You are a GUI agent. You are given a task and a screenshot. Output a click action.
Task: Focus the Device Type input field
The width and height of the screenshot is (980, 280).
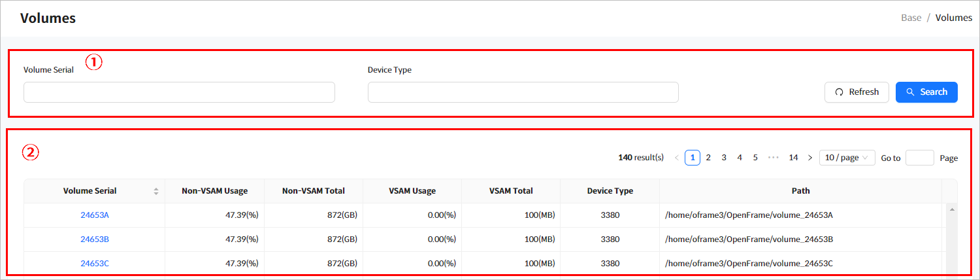tap(523, 92)
